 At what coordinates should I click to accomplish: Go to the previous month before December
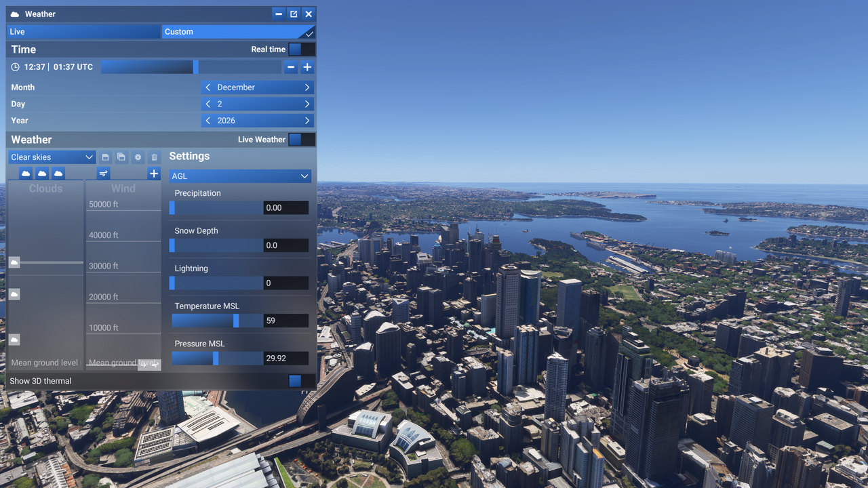(208, 87)
